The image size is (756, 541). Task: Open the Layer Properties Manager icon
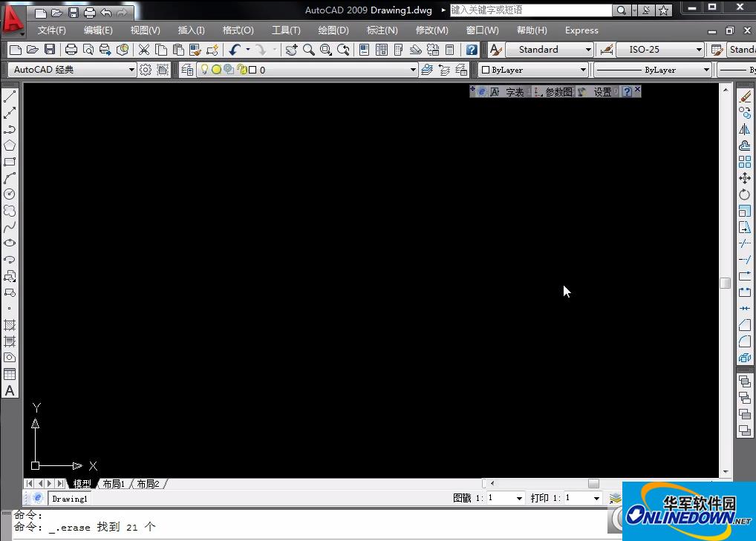187,69
